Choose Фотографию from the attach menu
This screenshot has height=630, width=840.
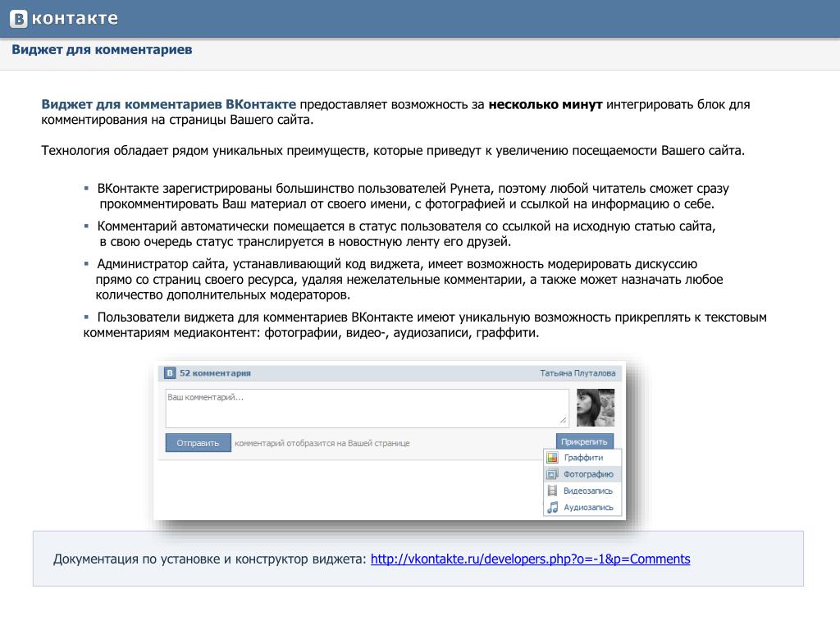(x=583, y=474)
